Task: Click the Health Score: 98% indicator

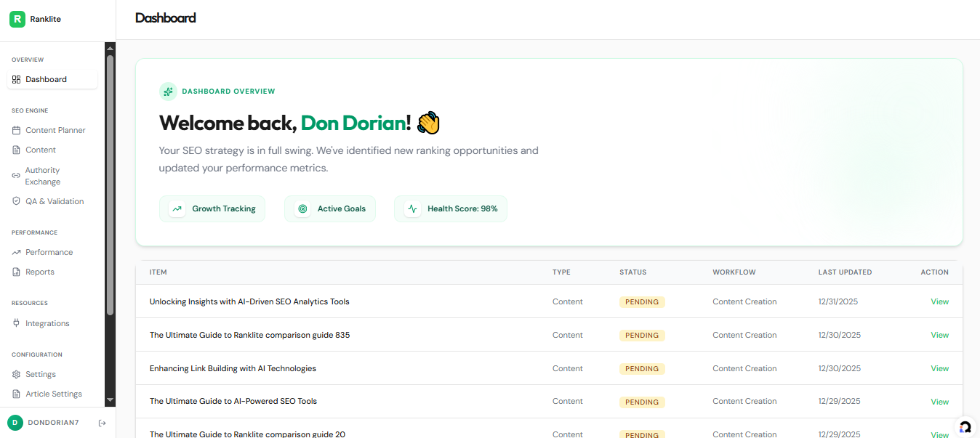Action: [x=451, y=208]
